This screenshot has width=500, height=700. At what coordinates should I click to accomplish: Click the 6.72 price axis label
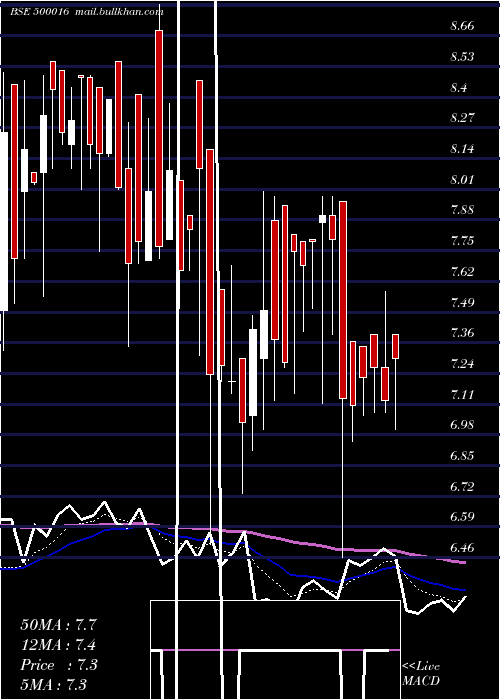click(462, 487)
